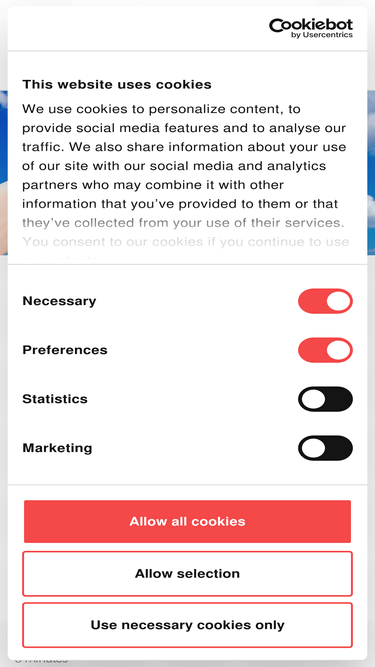
Task: Select the Marketing category label
Action: pos(57,448)
